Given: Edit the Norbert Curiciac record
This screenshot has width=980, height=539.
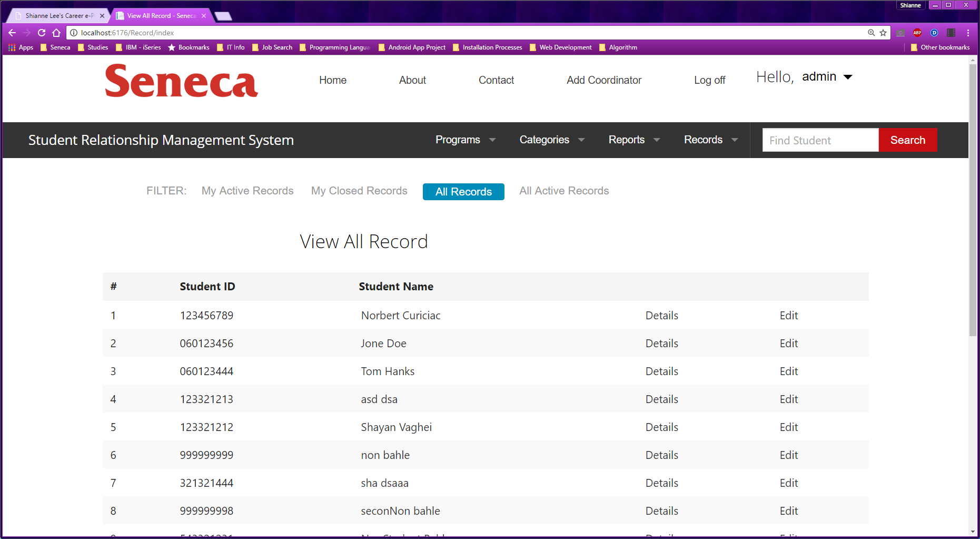Looking at the screenshot, I should point(789,316).
